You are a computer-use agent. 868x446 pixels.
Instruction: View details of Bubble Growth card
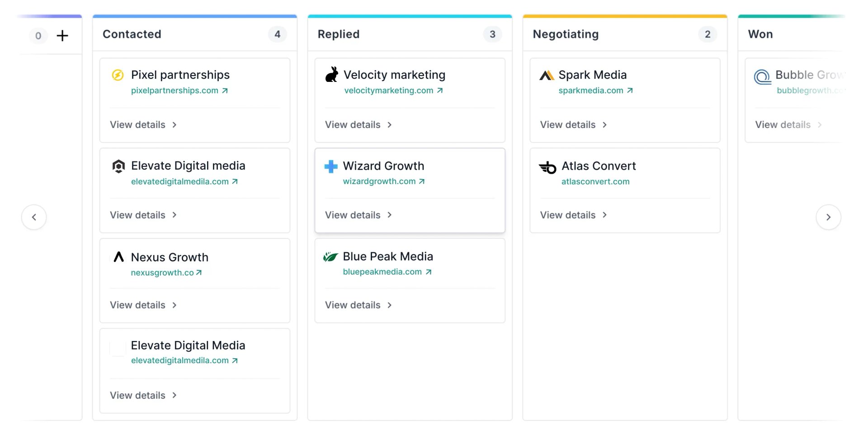click(788, 125)
